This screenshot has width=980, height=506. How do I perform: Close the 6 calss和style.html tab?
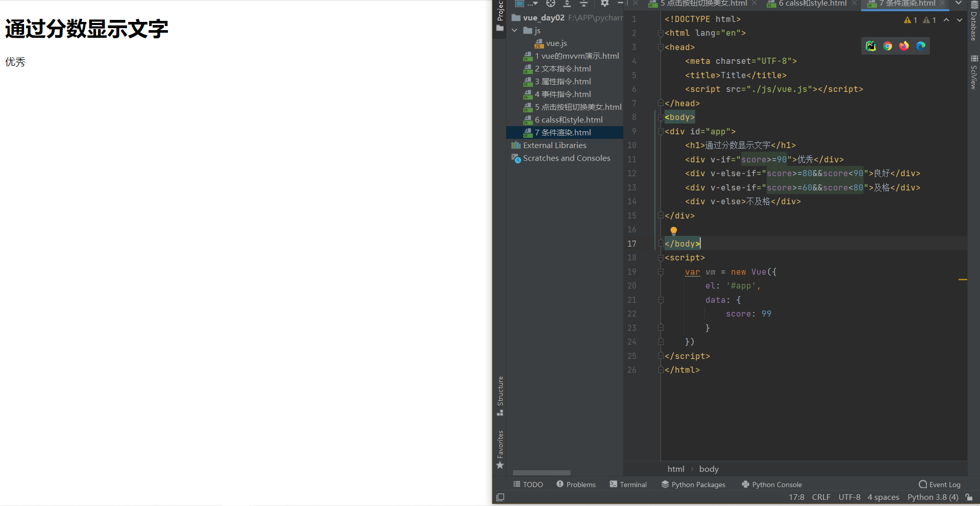(854, 4)
